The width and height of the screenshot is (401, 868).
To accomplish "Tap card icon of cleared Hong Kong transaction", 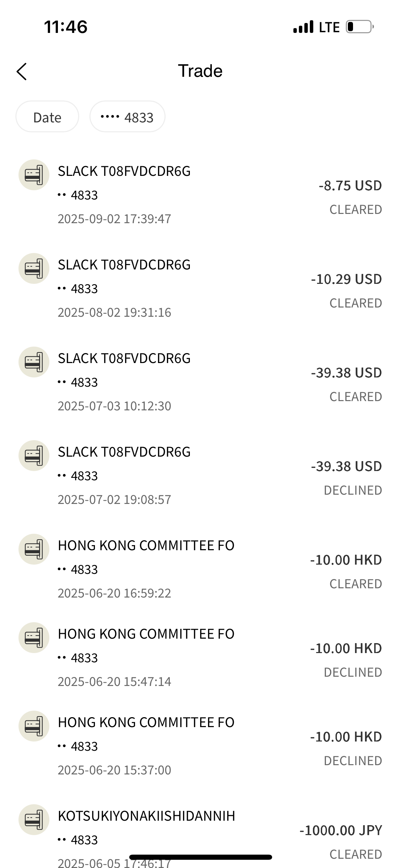I will pos(34,549).
